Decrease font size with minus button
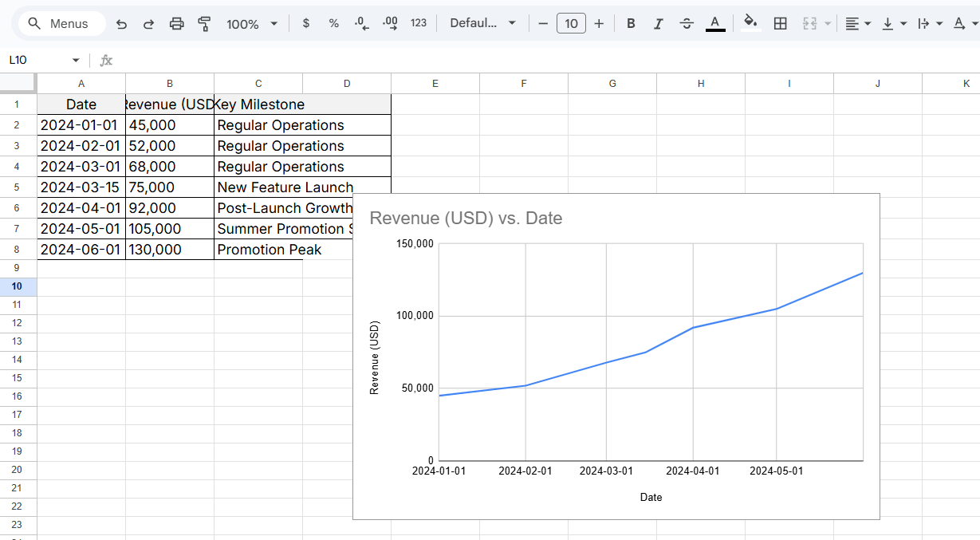This screenshot has height=540, width=980. tap(543, 23)
